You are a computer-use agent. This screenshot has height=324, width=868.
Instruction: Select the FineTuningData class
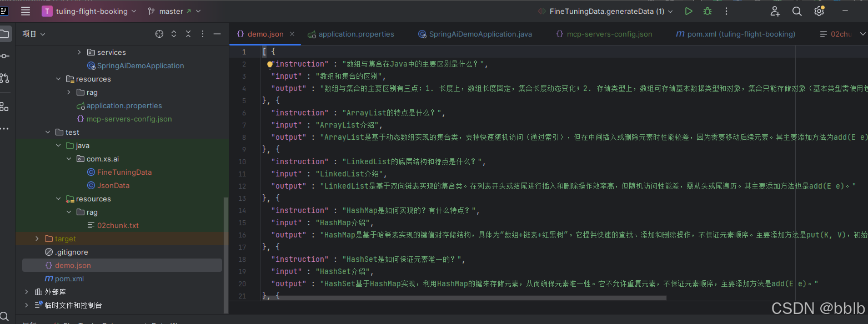[x=124, y=172]
